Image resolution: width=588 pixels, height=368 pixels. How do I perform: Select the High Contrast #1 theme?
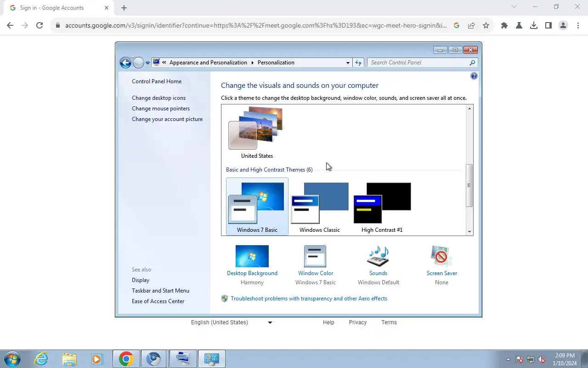click(382, 207)
